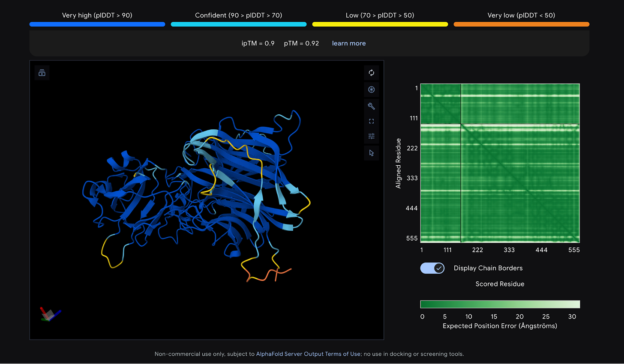Screen dimensions: 624x364
Task: Click the yellow Low pLDDT legend bar
Action: point(380,24)
